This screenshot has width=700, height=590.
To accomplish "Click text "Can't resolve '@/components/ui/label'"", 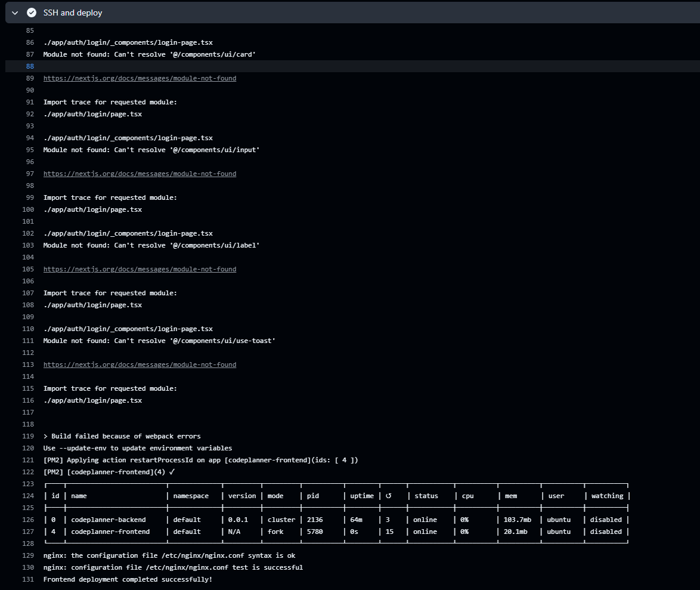I will [x=187, y=246].
